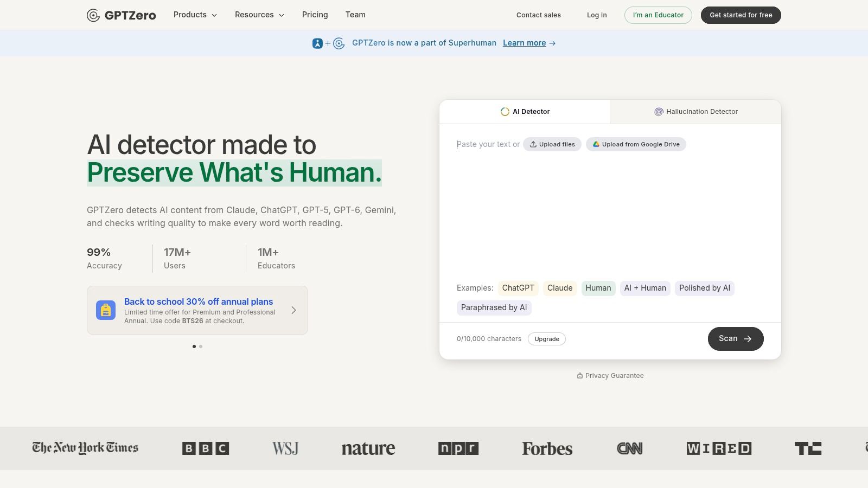868x488 pixels.
Task: Open the WIRED logo
Action: coord(719,448)
